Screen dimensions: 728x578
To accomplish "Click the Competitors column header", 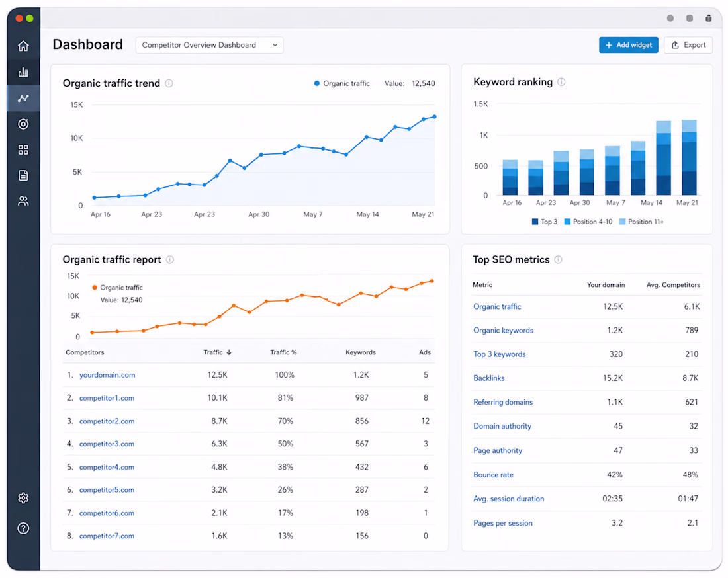I will tap(85, 352).
